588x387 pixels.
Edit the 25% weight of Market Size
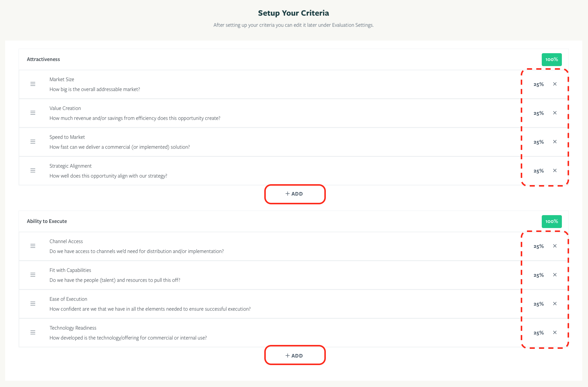538,84
